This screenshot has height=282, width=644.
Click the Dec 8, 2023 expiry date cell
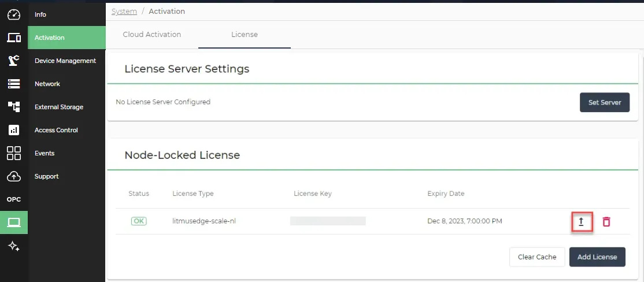(465, 221)
